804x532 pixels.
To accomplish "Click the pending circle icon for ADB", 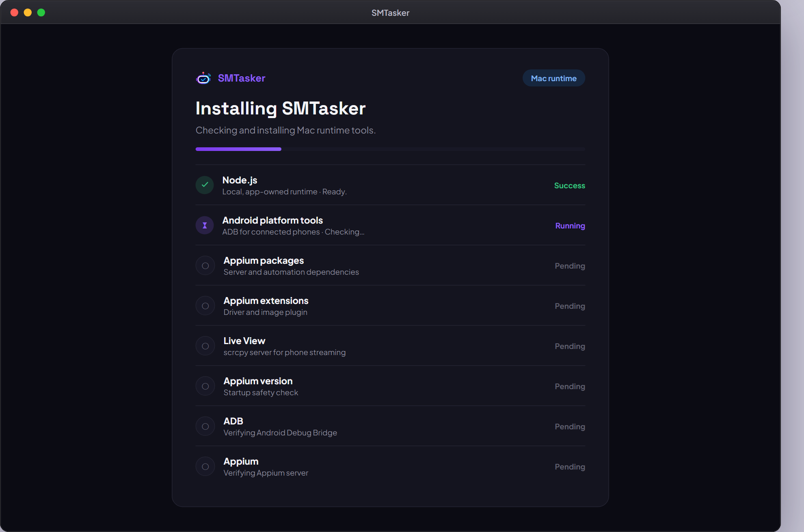I will click(x=205, y=426).
